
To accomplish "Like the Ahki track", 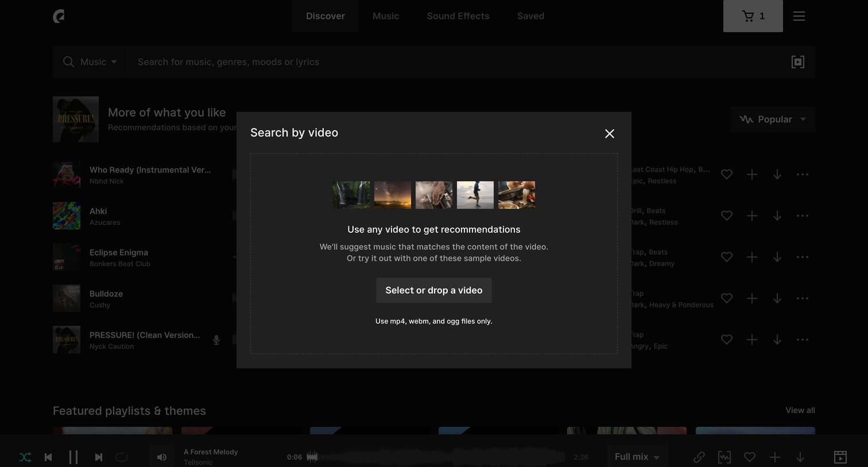I will 727,216.
